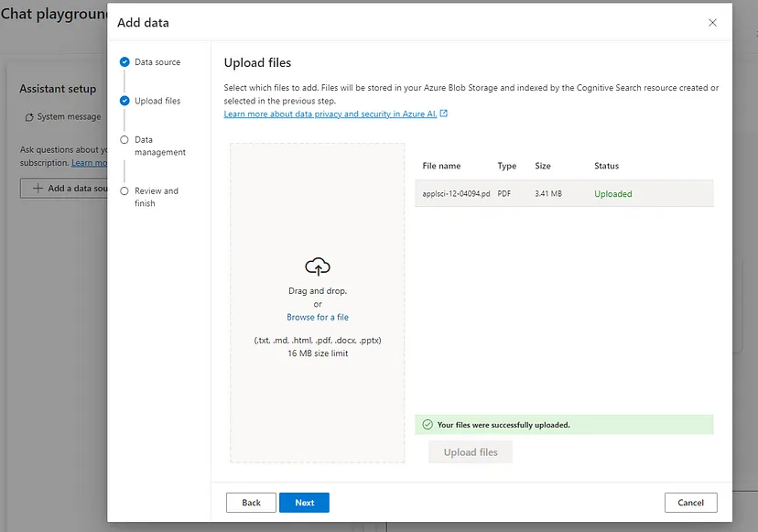Open external link icon beside privacy link
Screen dimensions: 758x532
(x=444, y=114)
